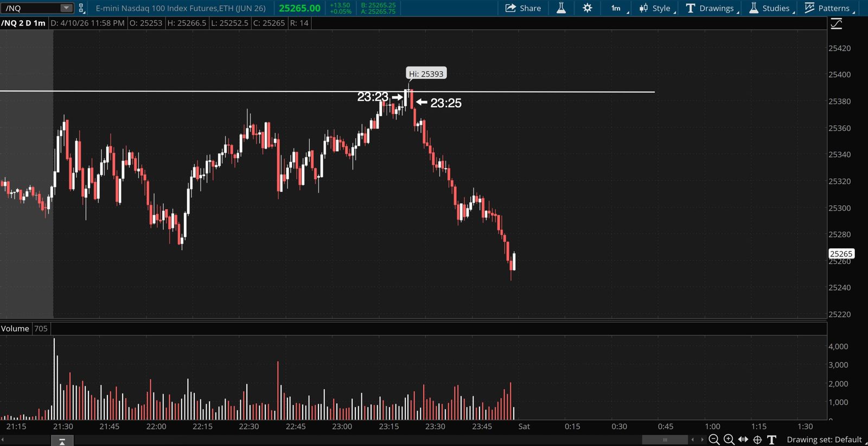Toggle the price axis scale icon

(x=836, y=23)
